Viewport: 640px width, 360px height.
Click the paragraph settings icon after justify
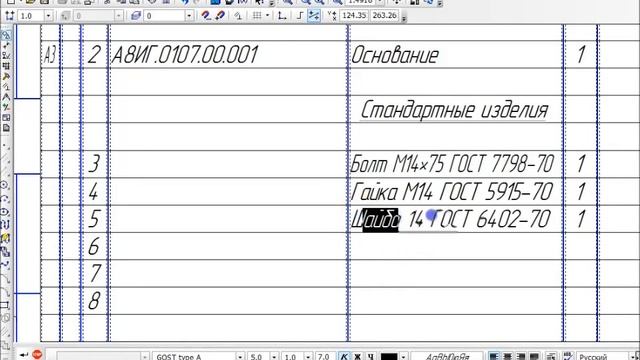point(551,356)
